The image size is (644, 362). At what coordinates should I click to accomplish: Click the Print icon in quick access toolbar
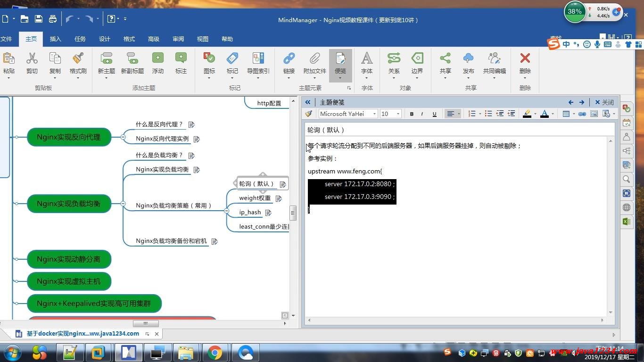pos(53,19)
